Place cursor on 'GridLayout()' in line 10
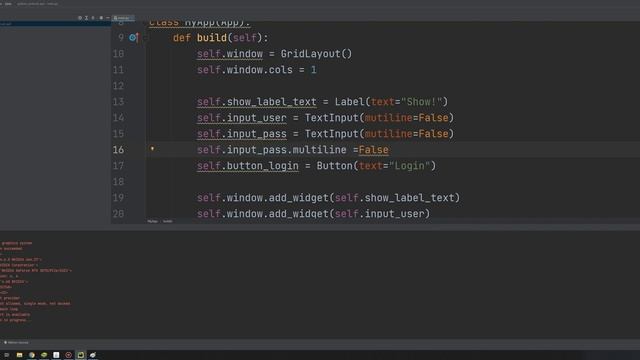 coord(316,54)
